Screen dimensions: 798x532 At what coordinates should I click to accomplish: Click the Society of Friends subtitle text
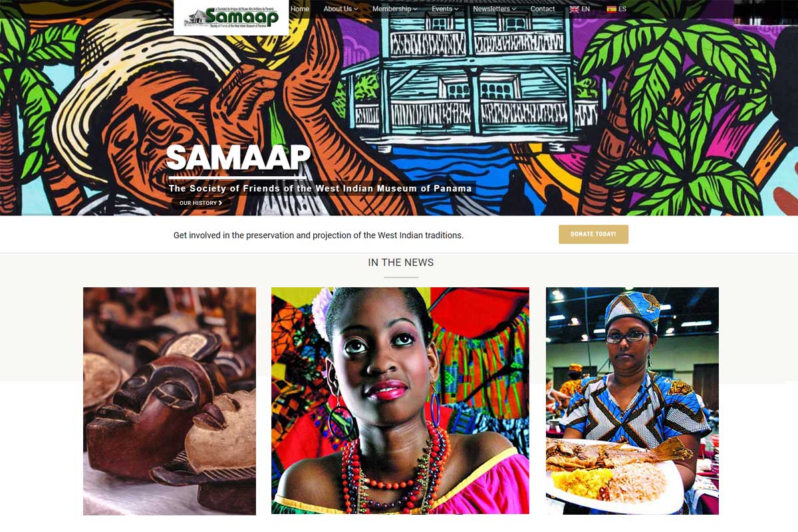[x=321, y=188]
